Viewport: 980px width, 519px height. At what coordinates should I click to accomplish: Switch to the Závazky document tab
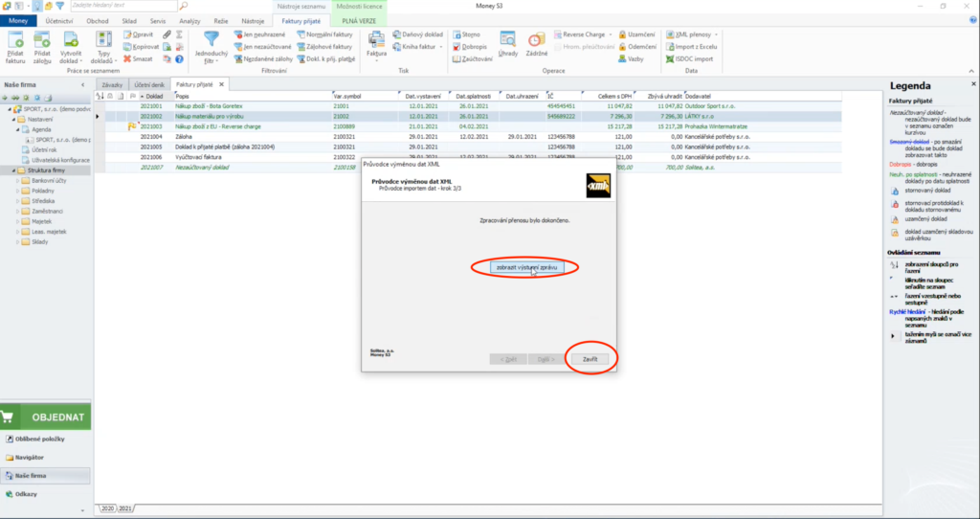click(113, 84)
